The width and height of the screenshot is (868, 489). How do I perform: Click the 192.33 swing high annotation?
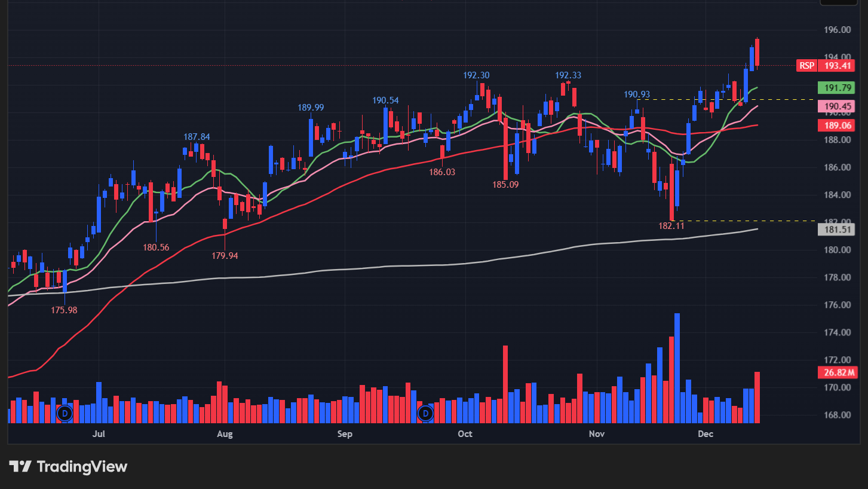[568, 75]
